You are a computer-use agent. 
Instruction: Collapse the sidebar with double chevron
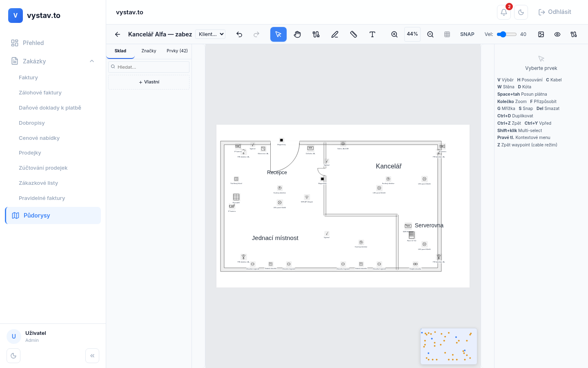[92, 356]
